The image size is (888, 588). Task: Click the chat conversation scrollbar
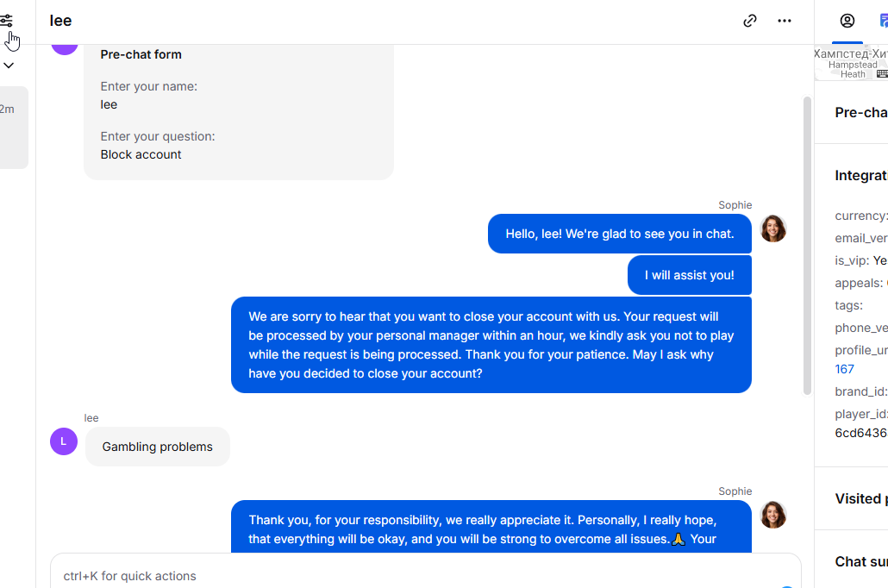[808, 246]
